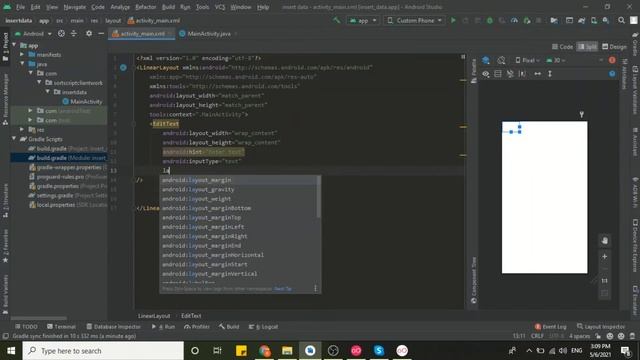
Task: Click the orientation icon in preview toolbar
Action: 502,60
